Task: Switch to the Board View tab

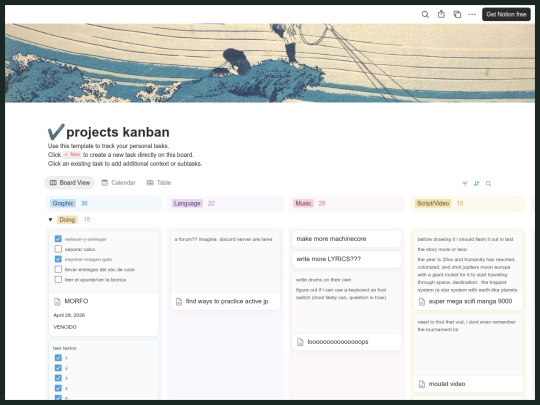Action: (x=70, y=183)
